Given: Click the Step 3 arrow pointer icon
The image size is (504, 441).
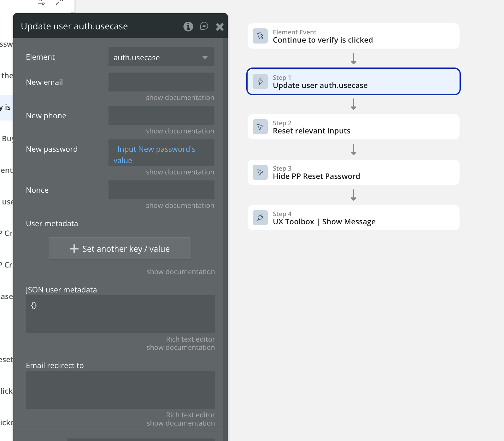Looking at the screenshot, I should pos(260,172).
